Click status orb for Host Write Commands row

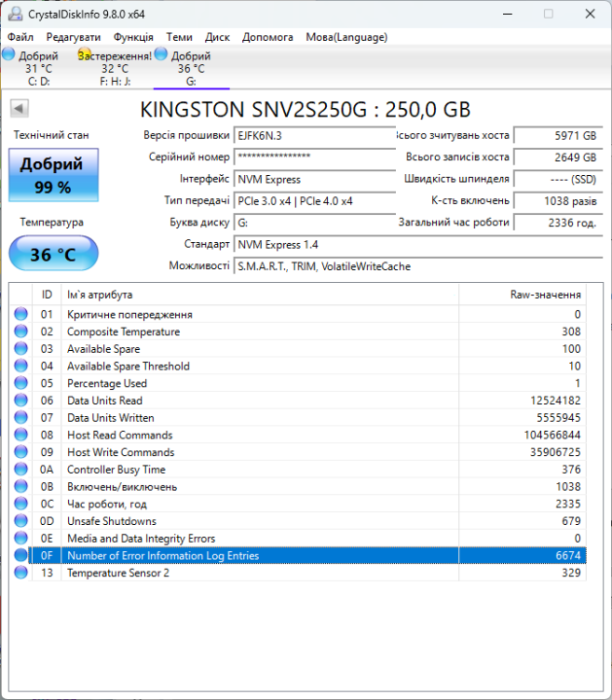[20, 452]
